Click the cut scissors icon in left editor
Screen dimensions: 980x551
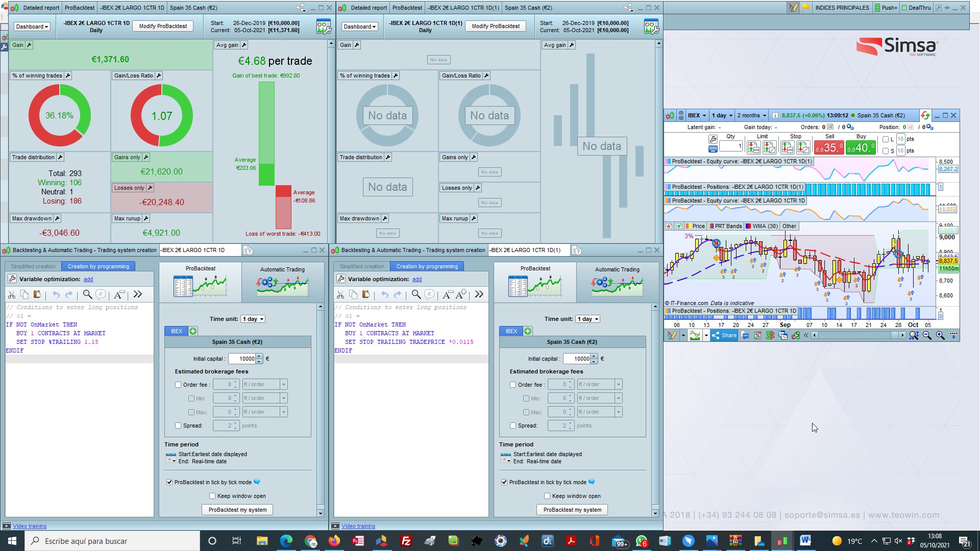tap(12, 294)
